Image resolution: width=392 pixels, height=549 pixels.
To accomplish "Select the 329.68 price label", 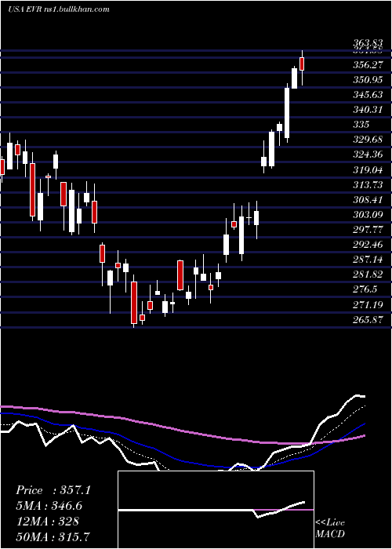I will [368, 140].
